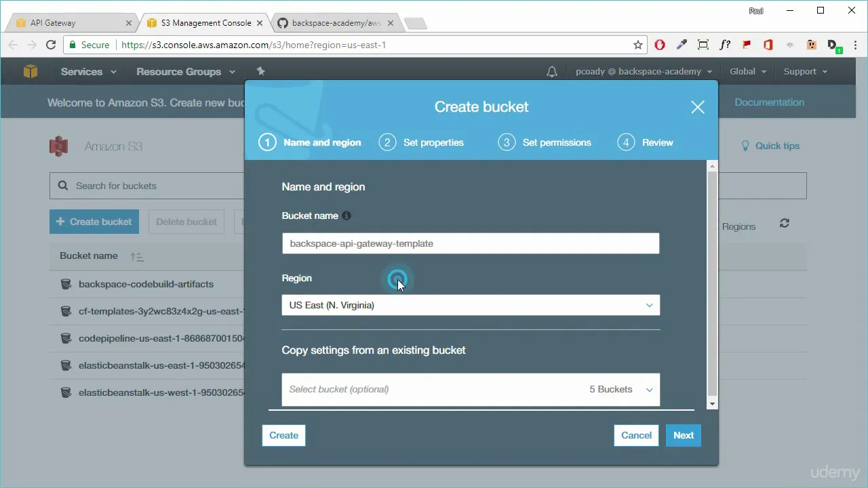The image size is (868, 488).
Task: Bookmark the page with the star icon
Action: pos(638,45)
